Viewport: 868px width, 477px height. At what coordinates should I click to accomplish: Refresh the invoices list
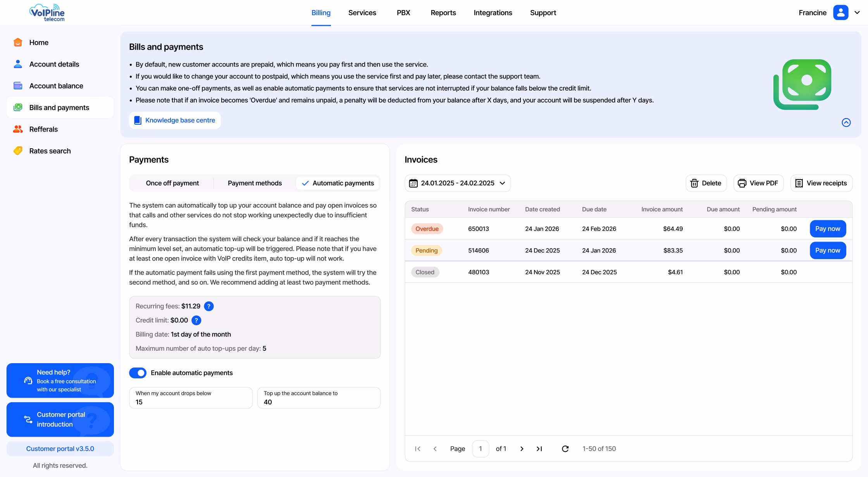(565, 449)
